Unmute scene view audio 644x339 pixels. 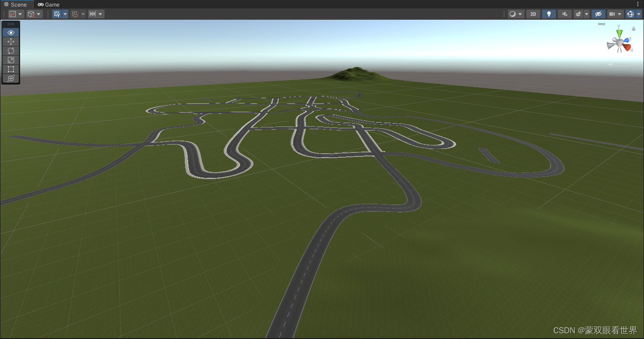point(564,14)
